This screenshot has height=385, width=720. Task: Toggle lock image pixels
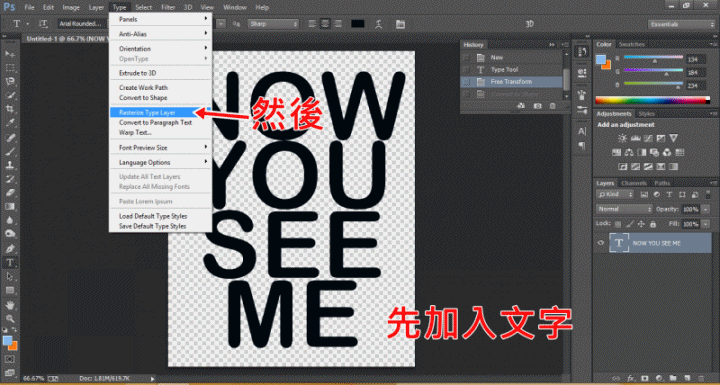coord(630,224)
